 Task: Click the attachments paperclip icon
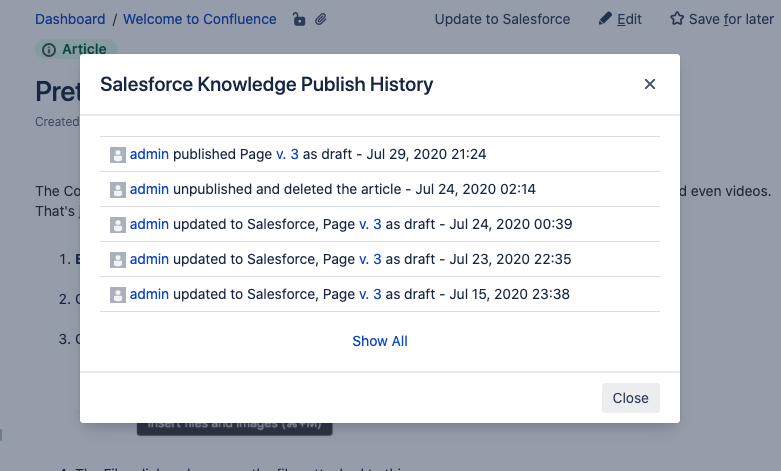click(x=321, y=19)
